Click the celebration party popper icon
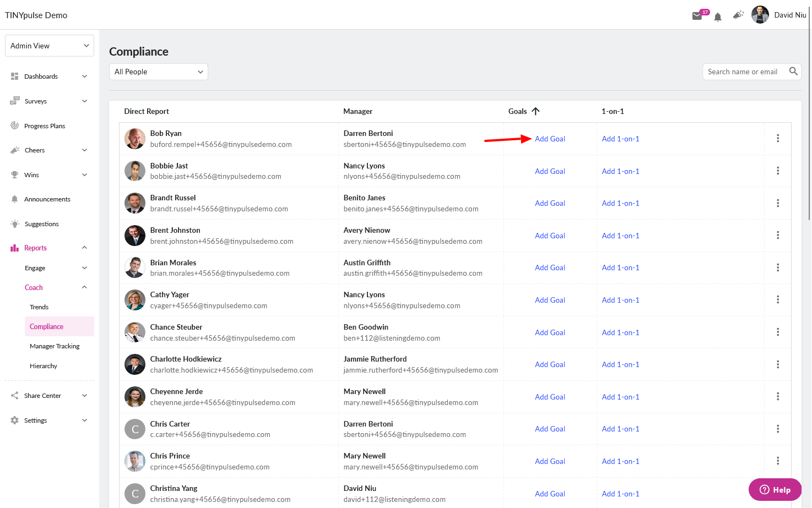Image resolution: width=812 pixels, height=508 pixels. (739, 15)
